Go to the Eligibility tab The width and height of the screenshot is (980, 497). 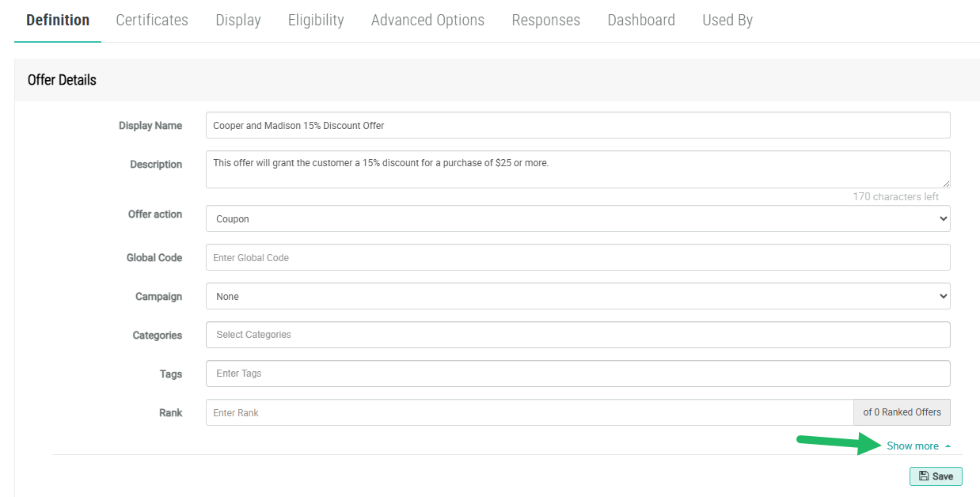coord(316,21)
